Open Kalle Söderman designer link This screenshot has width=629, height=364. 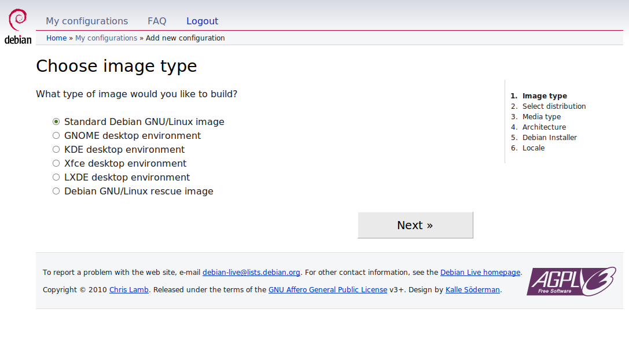coord(473,290)
